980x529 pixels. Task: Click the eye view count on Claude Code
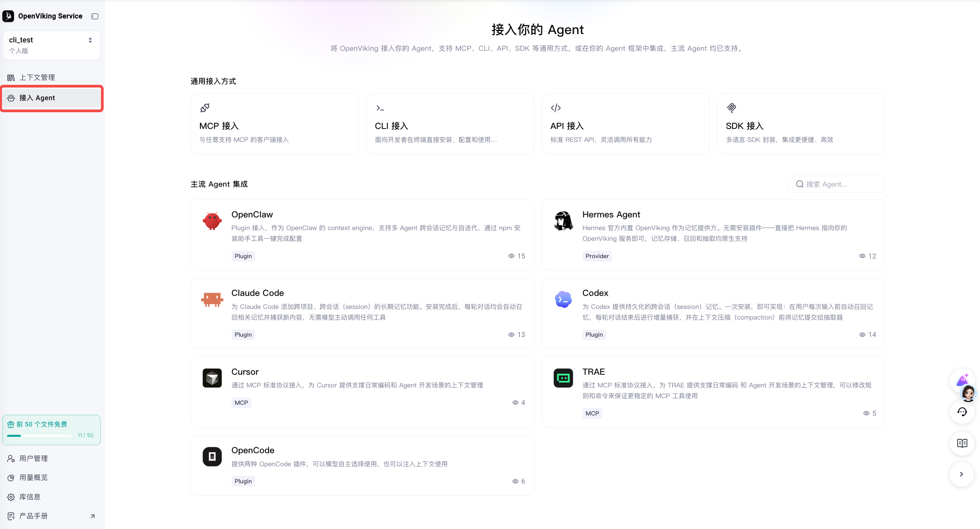tap(517, 335)
